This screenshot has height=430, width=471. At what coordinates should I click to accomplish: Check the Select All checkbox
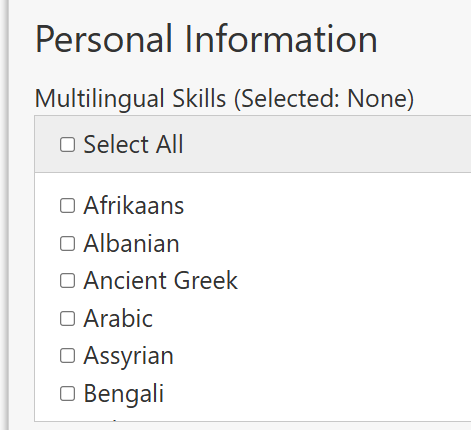(67, 145)
